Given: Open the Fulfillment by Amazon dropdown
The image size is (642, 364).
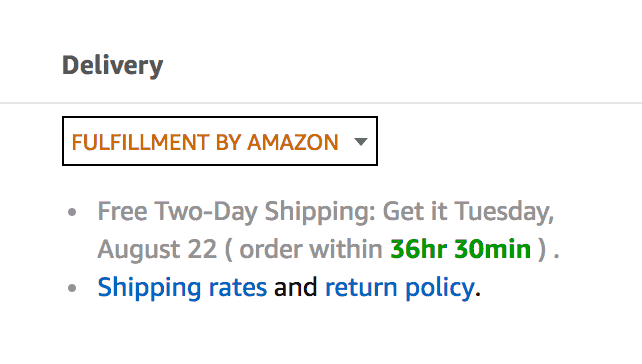Looking at the screenshot, I should tap(220, 141).
